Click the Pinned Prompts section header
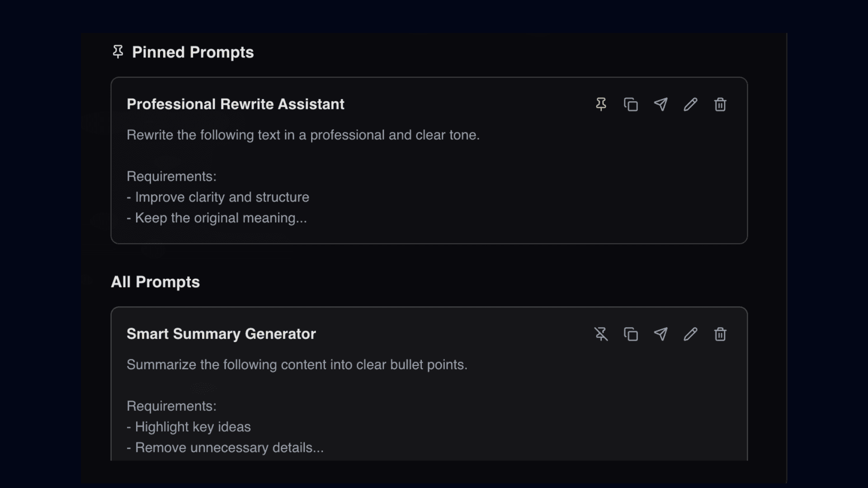This screenshot has width=868, height=488. [x=193, y=52]
